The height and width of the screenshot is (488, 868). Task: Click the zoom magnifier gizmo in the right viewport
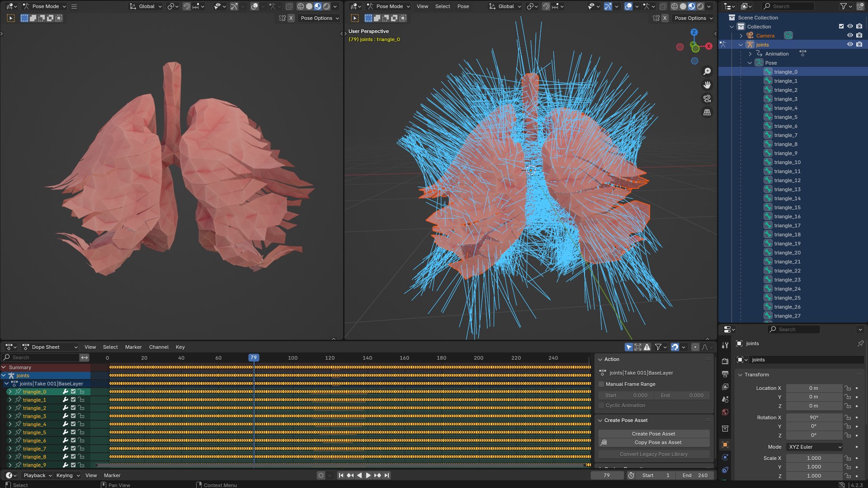tap(707, 71)
